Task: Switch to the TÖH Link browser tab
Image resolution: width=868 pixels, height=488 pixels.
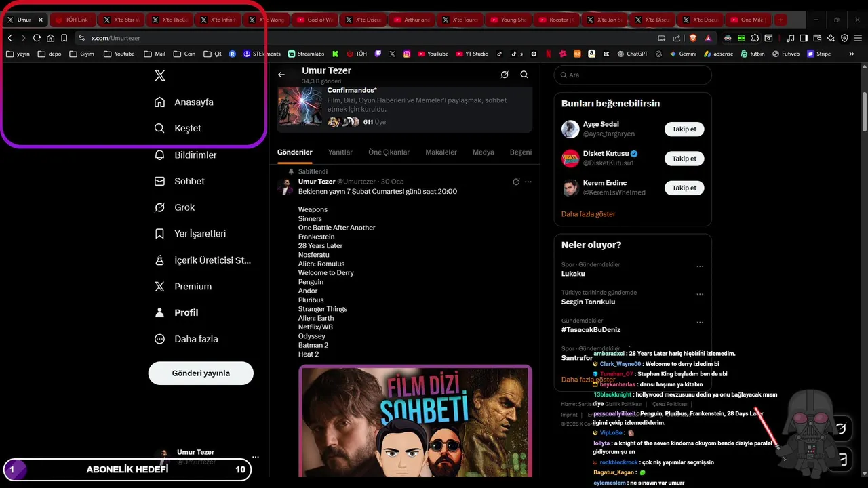Action: pyautogui.click(x=72, y=20)
